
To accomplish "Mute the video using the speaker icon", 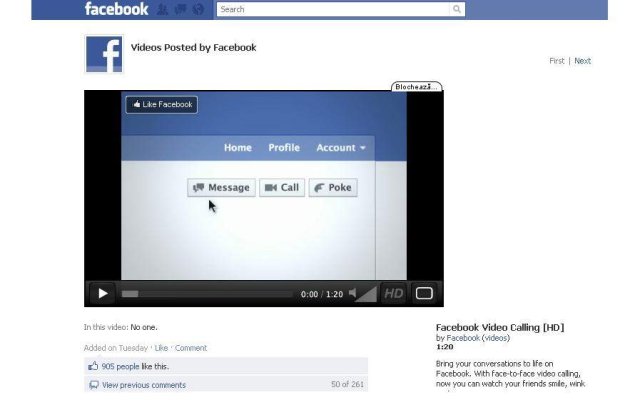I will pos(352,293).
